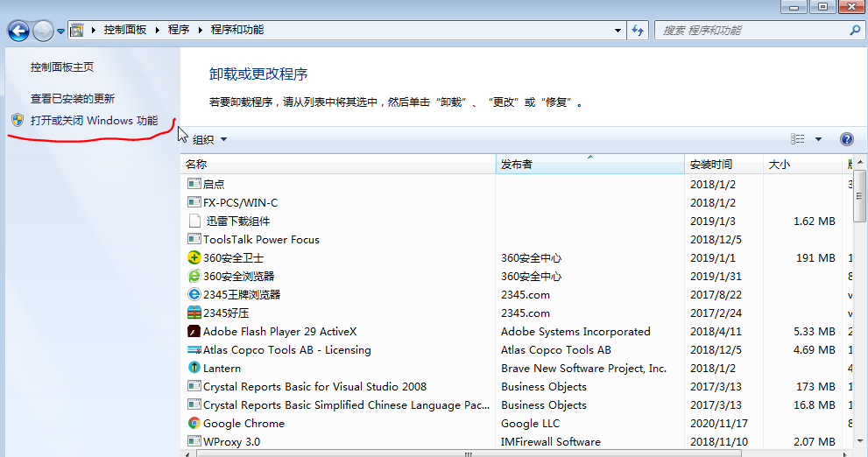Click the search magnifier icon
The image size is (868, 457).
tap(855, 31)
